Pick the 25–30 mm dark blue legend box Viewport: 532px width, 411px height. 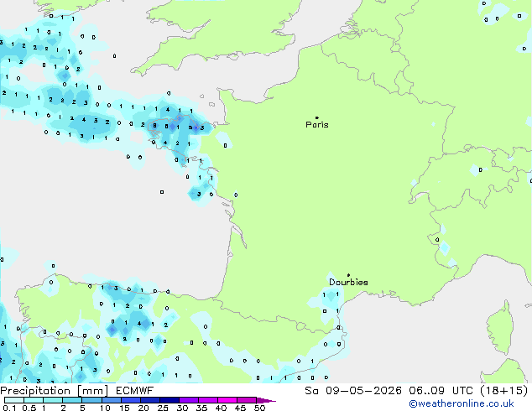coord(169,400)
